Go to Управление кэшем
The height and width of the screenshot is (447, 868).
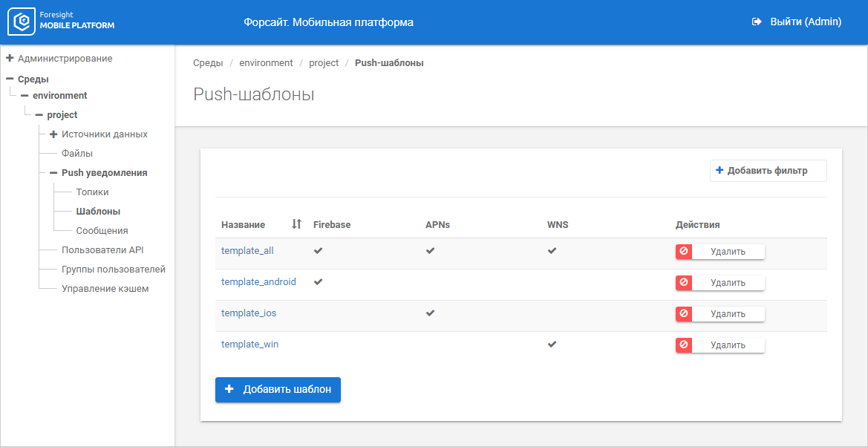(x=105, y=289)
